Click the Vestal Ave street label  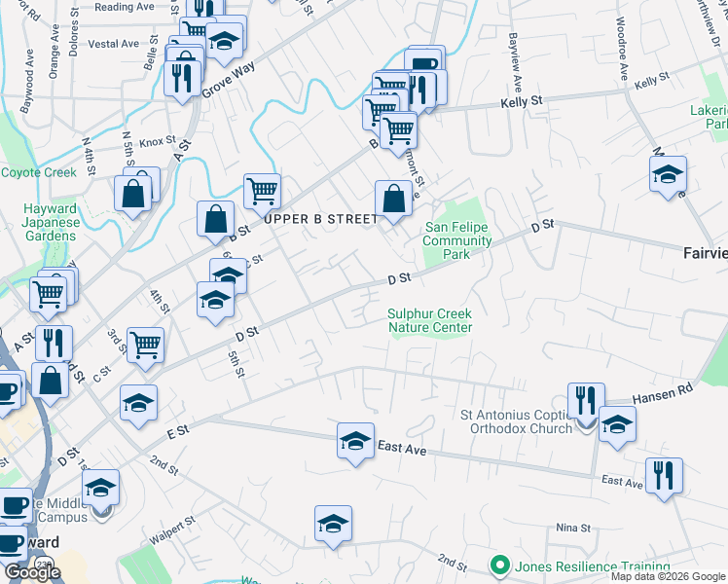coord(113,44)
